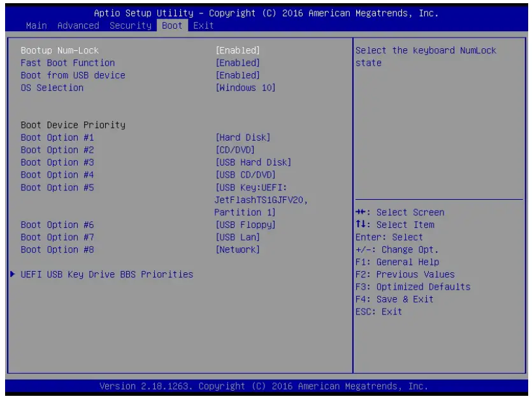Select the Fast Boot Function label
Image resolution: width=532 pixels, height=399 pixels.
[x=68, y=63]
